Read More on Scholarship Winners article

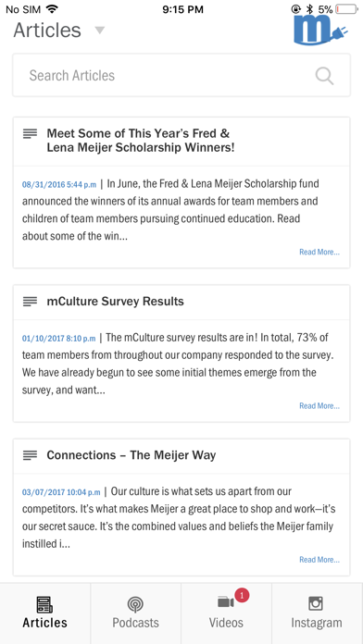click(x=319, y=253)
